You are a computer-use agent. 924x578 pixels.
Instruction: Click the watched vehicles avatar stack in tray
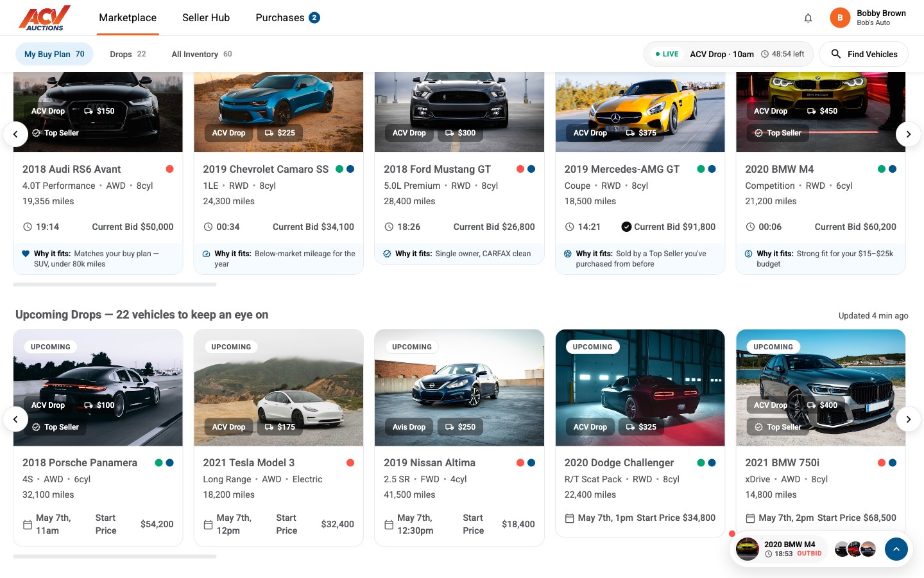click(x=855, y=549)
